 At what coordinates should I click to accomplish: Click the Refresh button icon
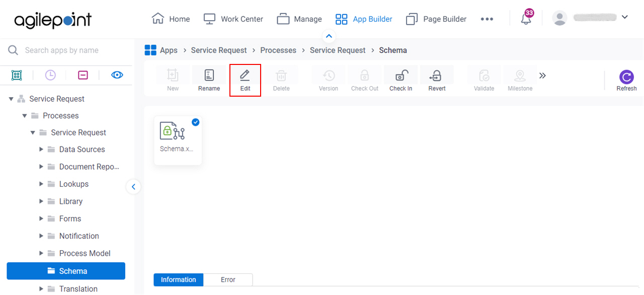[626, 77]
